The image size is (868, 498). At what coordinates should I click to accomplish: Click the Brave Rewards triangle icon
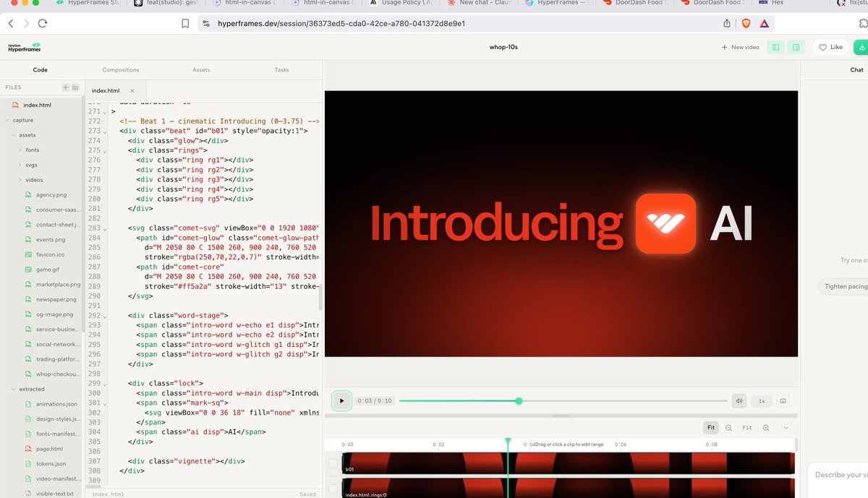tap(764, 23)
